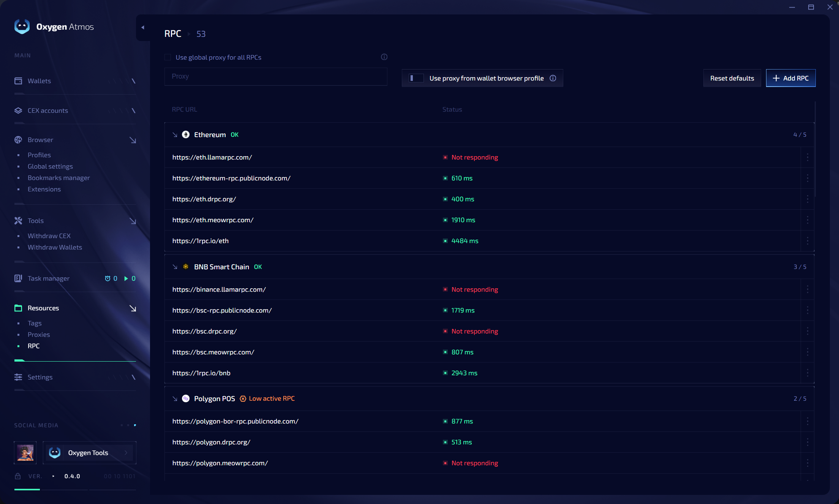Viewport: 839px width, 504px height.
Task: Go to Withdraw Wallets tool
Action: pyautogui.click(x=55, y=247)
